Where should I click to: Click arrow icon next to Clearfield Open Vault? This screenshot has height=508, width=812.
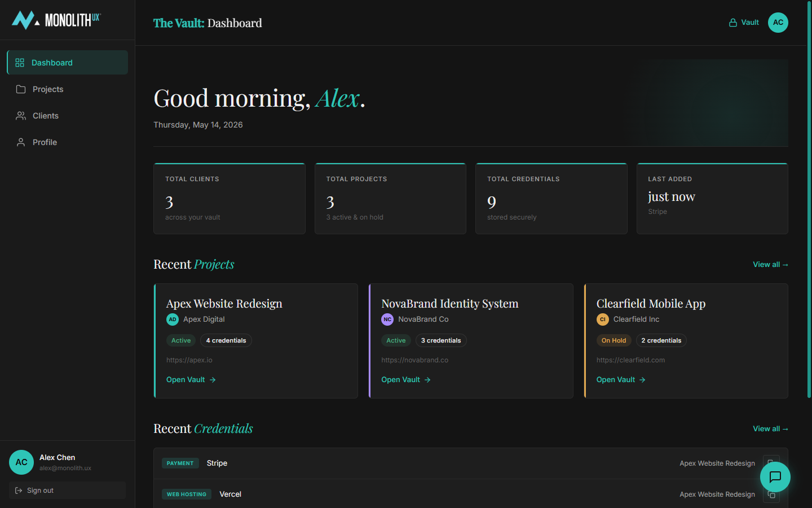[642, 380]
